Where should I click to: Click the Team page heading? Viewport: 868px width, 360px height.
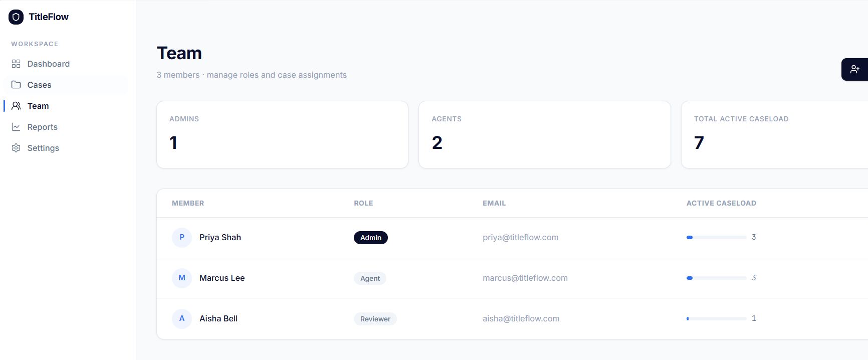(x=179, y=53)
